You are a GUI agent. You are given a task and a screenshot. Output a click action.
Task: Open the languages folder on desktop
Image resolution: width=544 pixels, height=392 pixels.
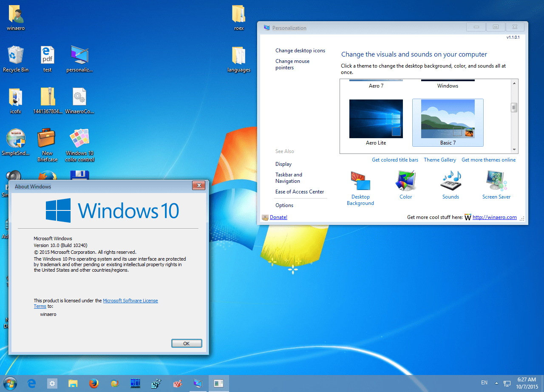239,55
